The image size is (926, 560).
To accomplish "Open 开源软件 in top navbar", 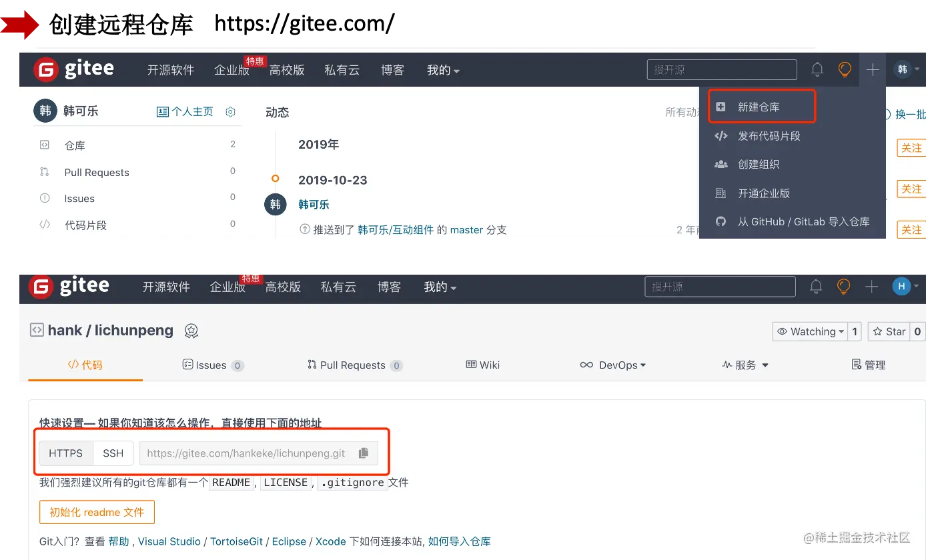I will click(171, 70).
